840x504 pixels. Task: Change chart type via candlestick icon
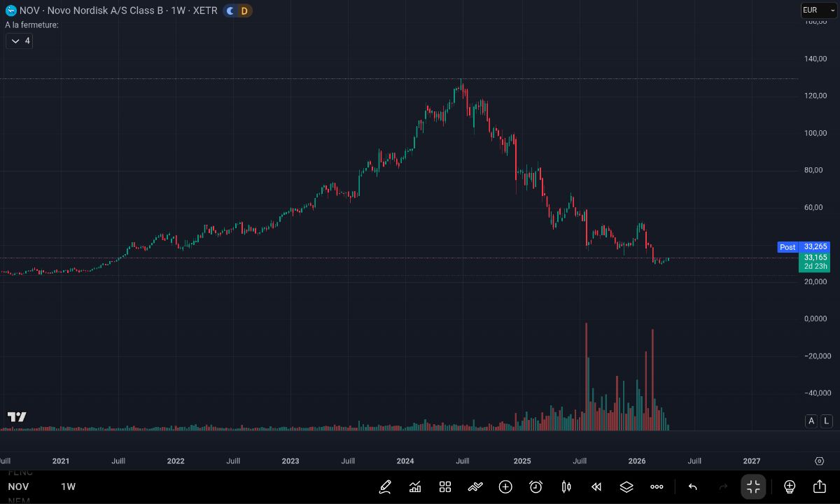(566, 486)
